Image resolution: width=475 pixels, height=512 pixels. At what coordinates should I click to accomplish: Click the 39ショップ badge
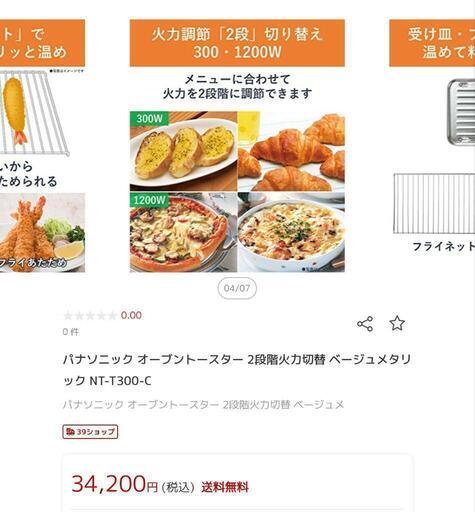click(90, 432)
